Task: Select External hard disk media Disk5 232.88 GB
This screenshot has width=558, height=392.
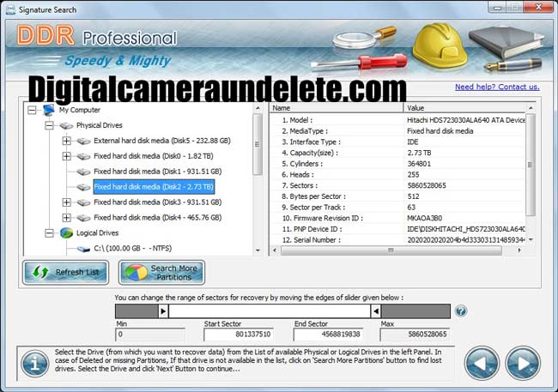Action: pos(162,141)
